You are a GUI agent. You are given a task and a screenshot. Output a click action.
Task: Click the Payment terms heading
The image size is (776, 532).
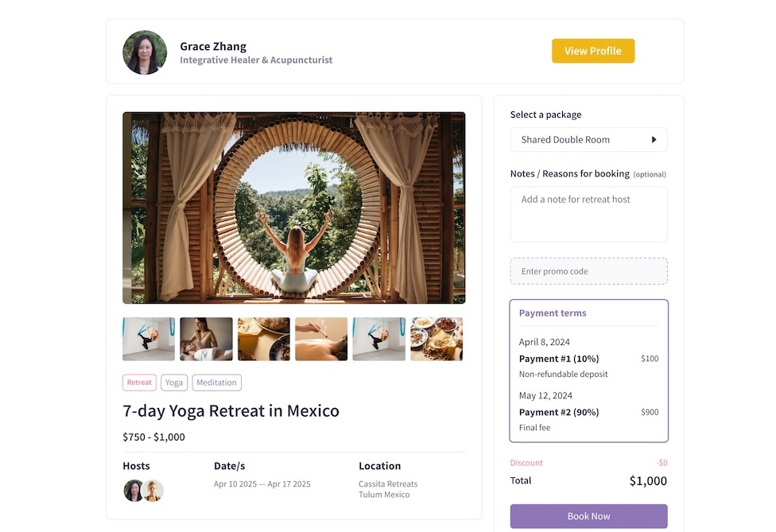tap(553, 313)
